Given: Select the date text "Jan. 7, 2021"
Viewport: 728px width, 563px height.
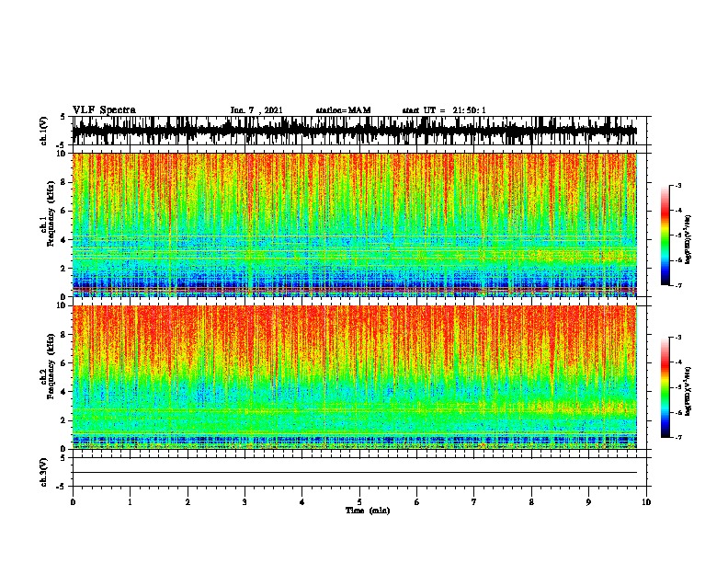Looking at the screenshot, I should [x=256, y=110].
